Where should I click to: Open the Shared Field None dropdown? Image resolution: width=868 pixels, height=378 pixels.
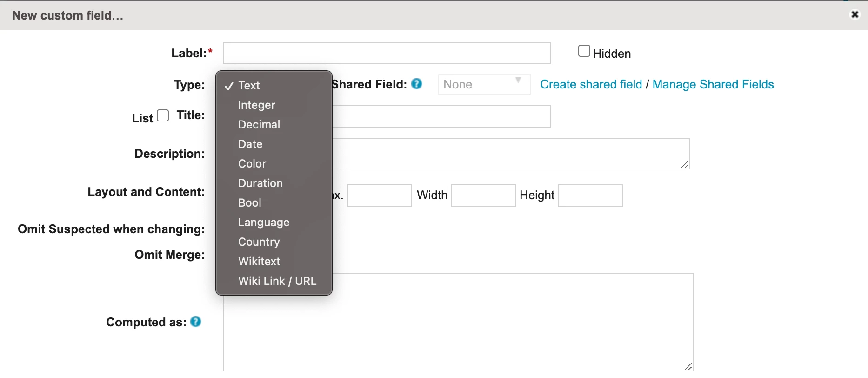tap(484, 85)
